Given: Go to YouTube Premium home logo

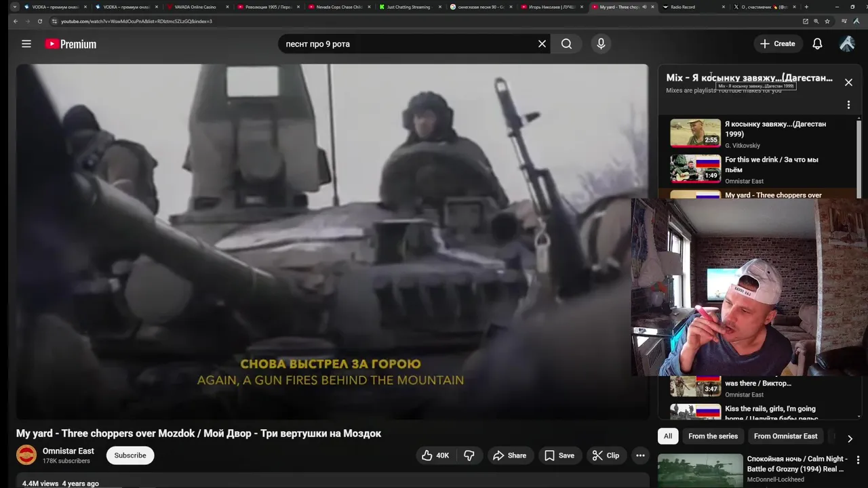Looking at the screenshot, I should [71, 44].
